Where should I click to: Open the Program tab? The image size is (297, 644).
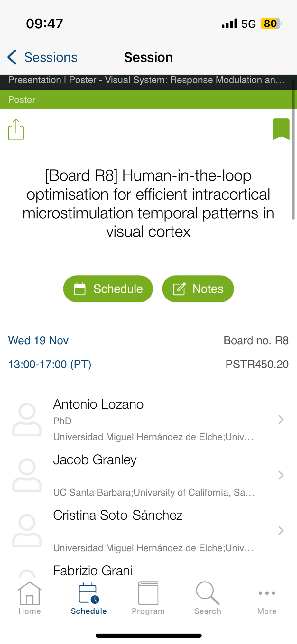click(148, 598)
